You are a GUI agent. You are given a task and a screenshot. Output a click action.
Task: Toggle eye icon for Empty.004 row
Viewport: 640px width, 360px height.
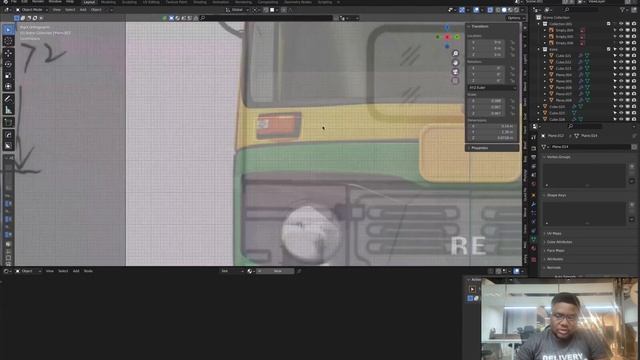(621, 30)
